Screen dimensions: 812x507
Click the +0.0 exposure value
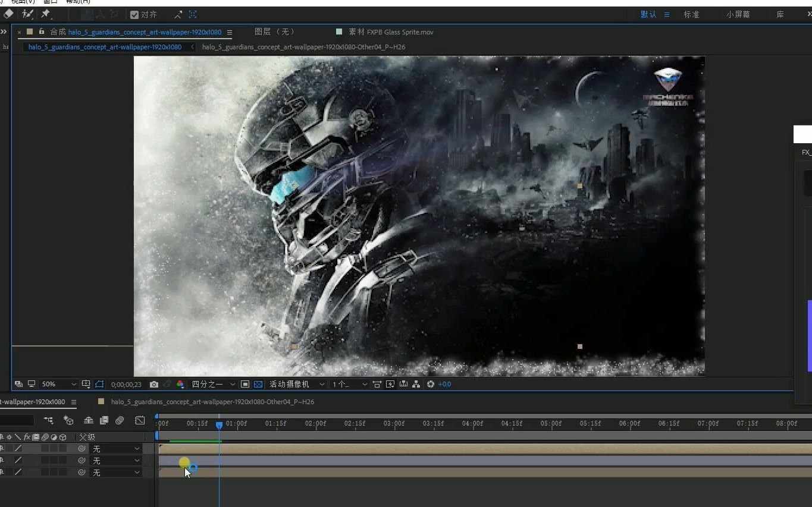click(444, 384)
